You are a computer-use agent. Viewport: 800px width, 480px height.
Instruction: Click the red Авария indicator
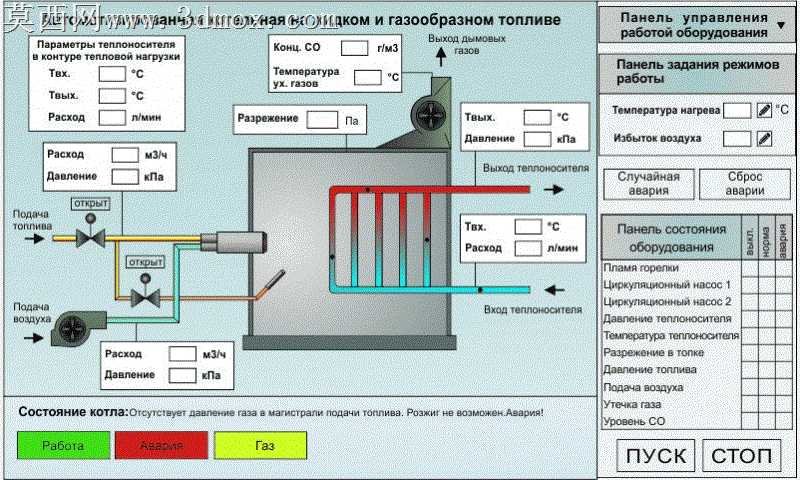(x=161, y=445)
